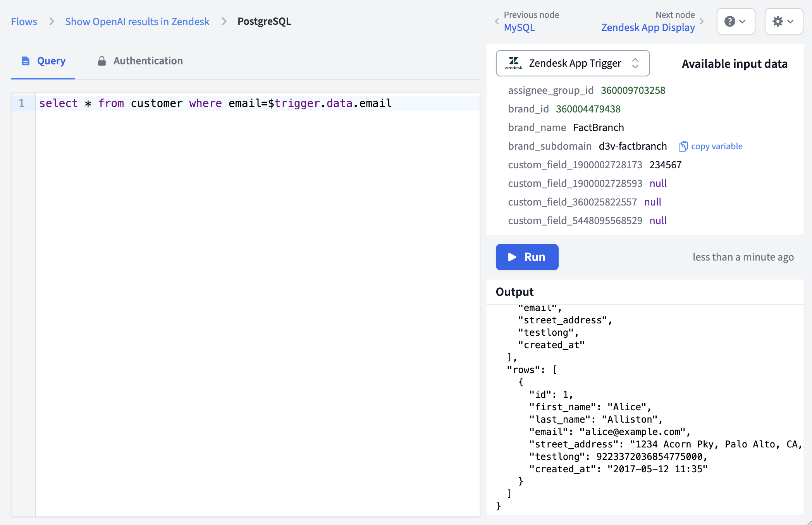Image resolution: width=812 pixels, height=525 pixels.
Task: Open the Zendesk App Trigger selector
Action: [x=573, y=63]
